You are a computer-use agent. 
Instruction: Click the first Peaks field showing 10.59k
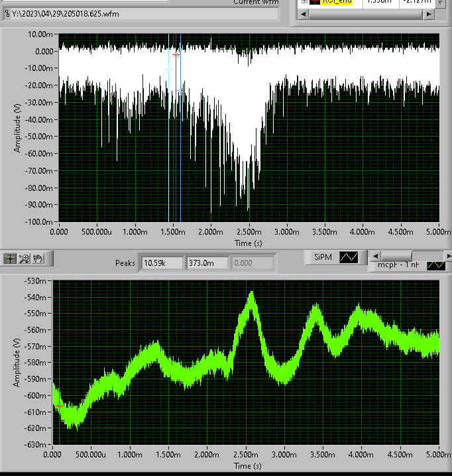point(162,263)
